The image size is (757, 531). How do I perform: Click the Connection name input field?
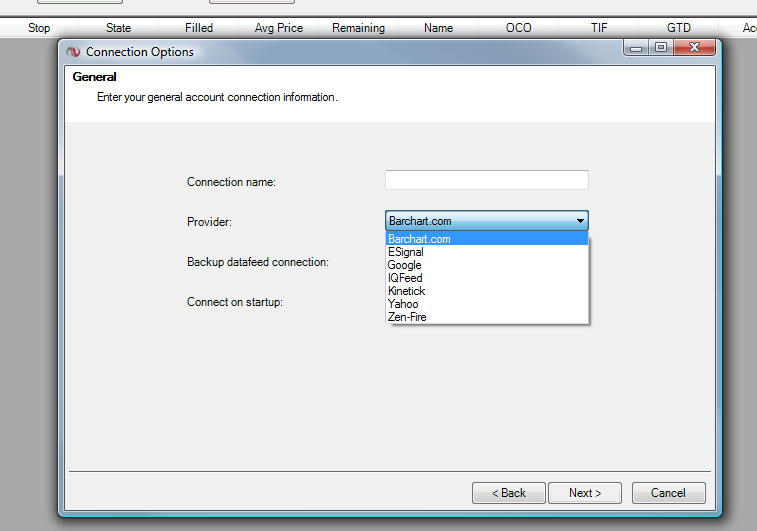487,180
